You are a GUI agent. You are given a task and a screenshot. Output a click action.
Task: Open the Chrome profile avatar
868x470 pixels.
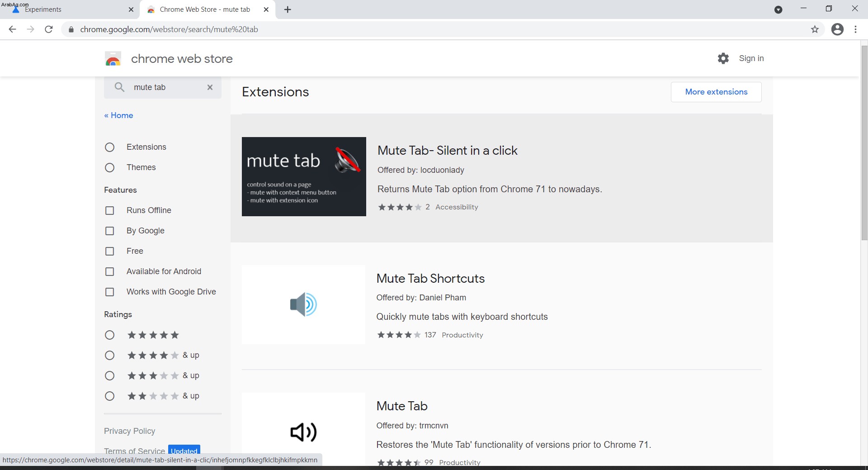coord(837,29)
